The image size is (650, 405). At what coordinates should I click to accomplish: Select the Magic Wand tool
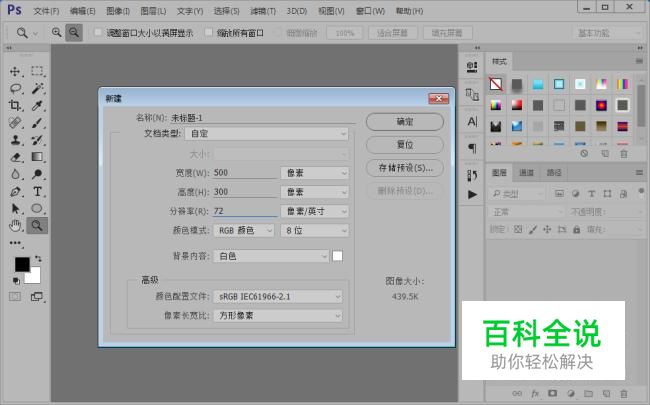coord(37,88)
